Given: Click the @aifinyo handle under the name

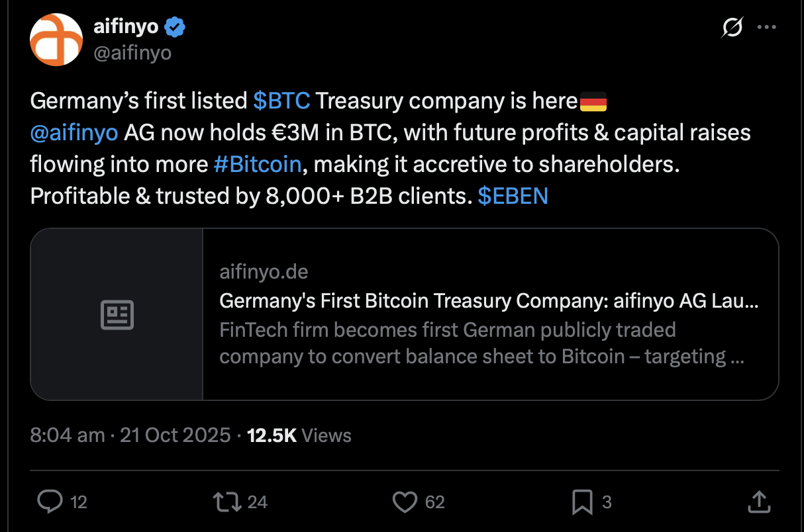Looking at the screenshot, I should 133,53.
